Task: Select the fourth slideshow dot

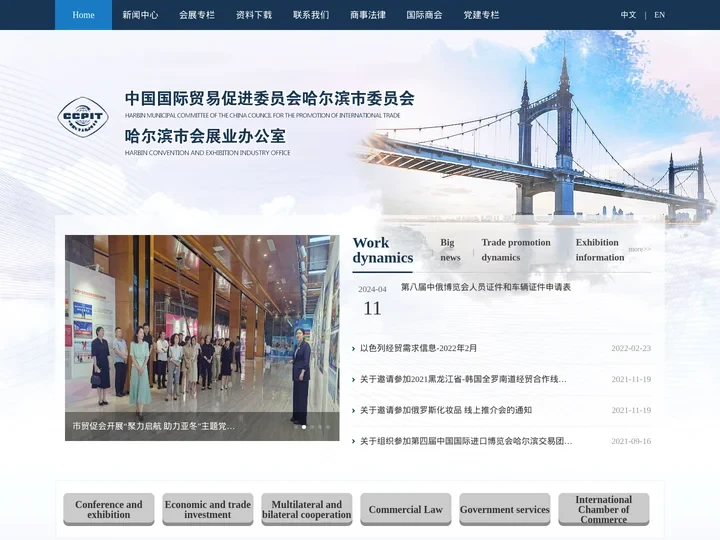Action: click(x=320, y=427)
